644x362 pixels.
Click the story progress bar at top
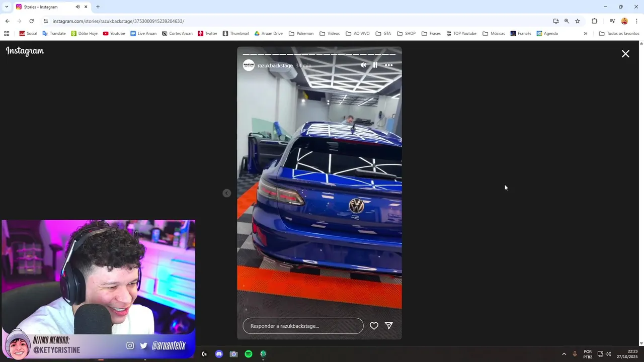click(319, 54)
